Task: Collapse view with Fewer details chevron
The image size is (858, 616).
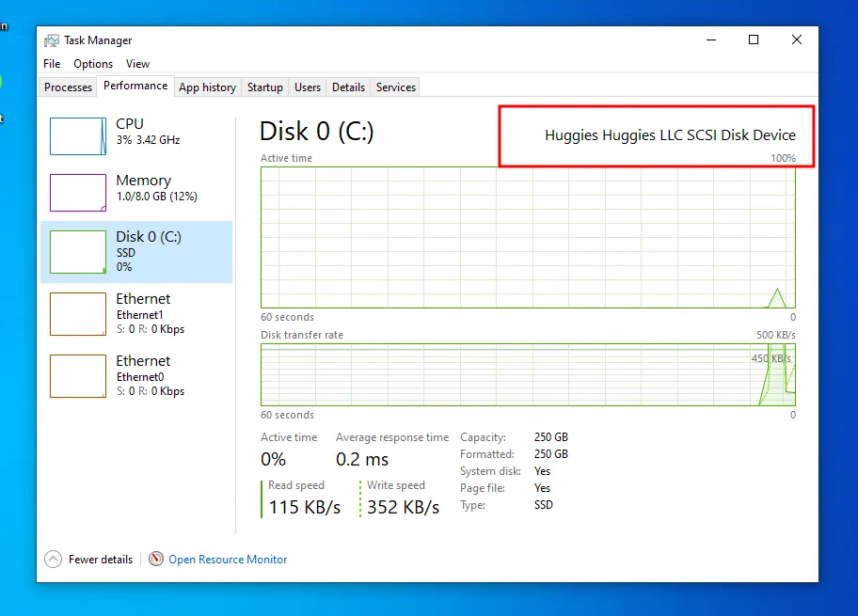Action: coord(54,559)
